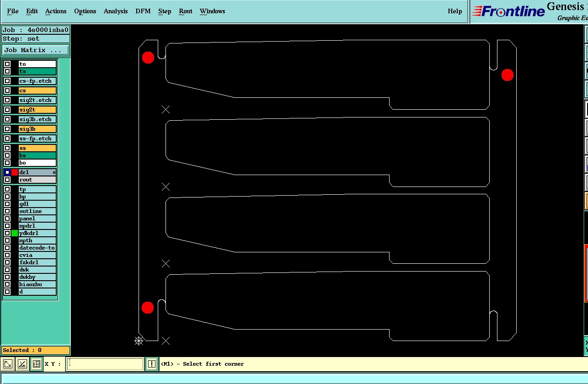Click the green color swatch beside ydkdrl
Screen dimensions: 588x384
(x=15, y=233)
